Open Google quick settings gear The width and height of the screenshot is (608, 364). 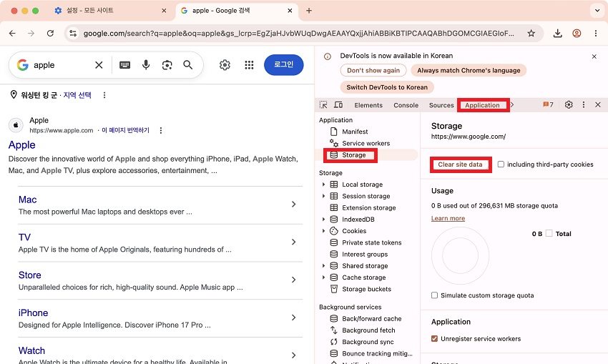pyautogui.click(x=225, y=65)
